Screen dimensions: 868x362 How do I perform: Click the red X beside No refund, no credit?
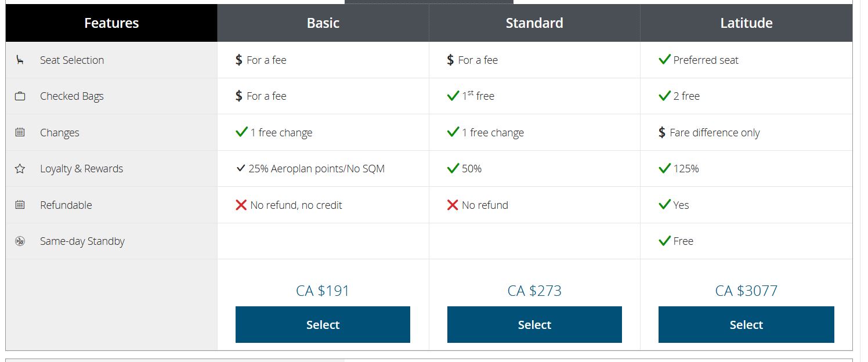point(241,205)
